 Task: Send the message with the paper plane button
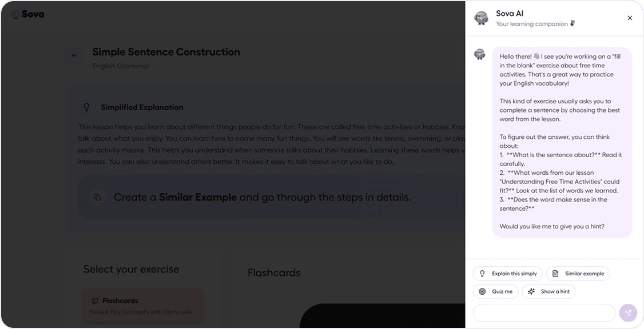click(628, 313)
